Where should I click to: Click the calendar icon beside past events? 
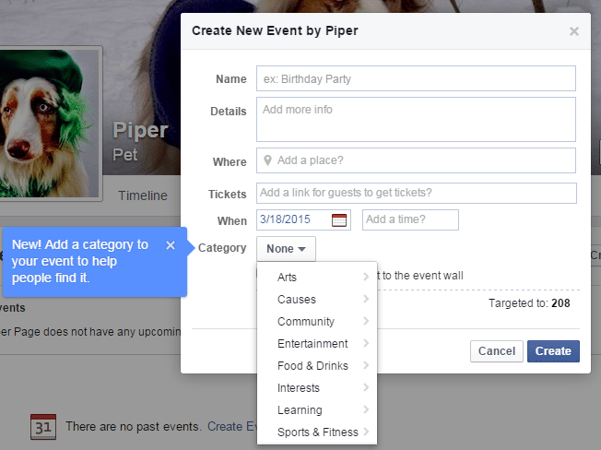(x=43, y=426)
